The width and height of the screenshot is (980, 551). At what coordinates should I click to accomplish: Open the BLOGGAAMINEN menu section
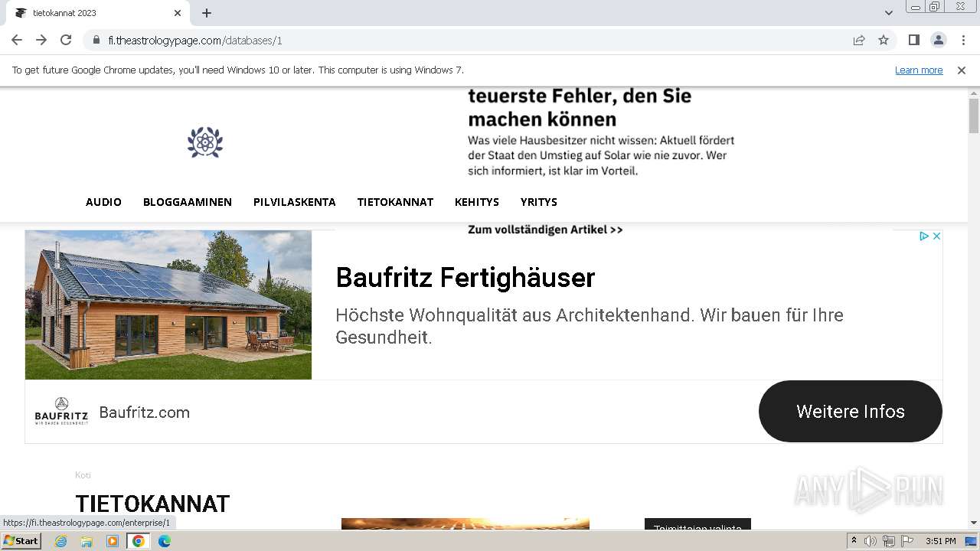click(188, 202)
